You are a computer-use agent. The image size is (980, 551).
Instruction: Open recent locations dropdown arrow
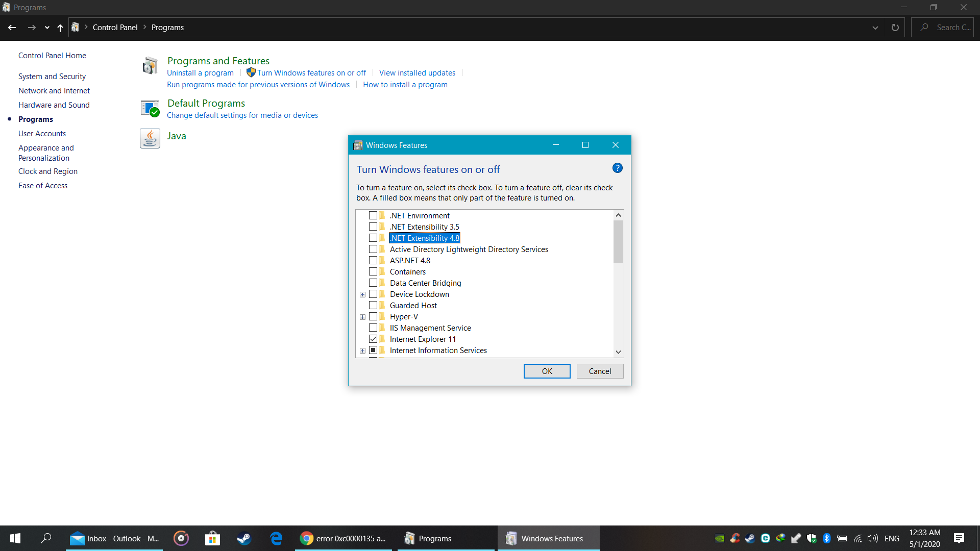click(47, 28)
